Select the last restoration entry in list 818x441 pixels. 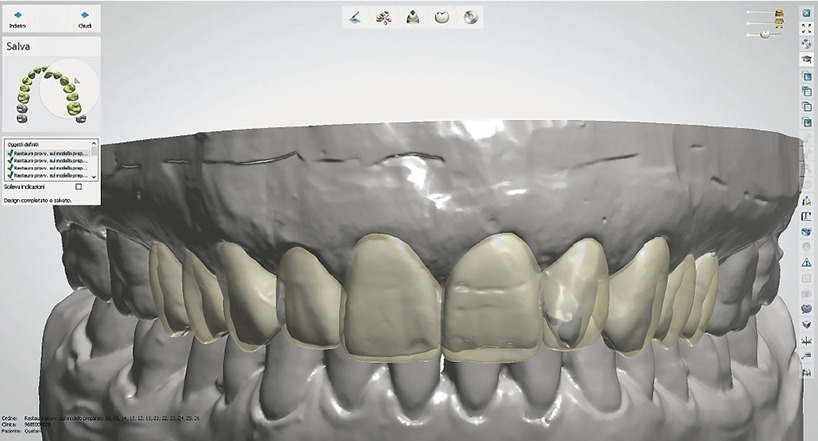tap(50, 176)
